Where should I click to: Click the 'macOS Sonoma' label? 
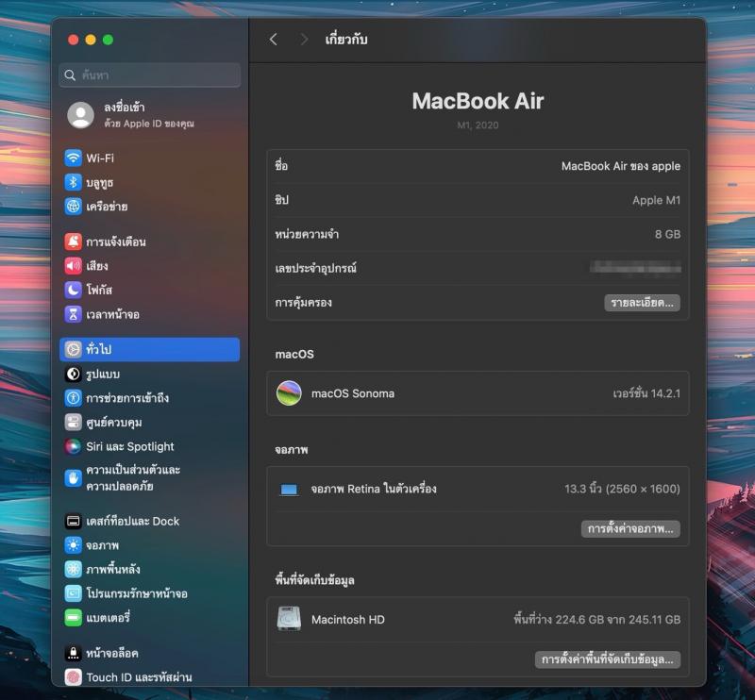point(353,393)
